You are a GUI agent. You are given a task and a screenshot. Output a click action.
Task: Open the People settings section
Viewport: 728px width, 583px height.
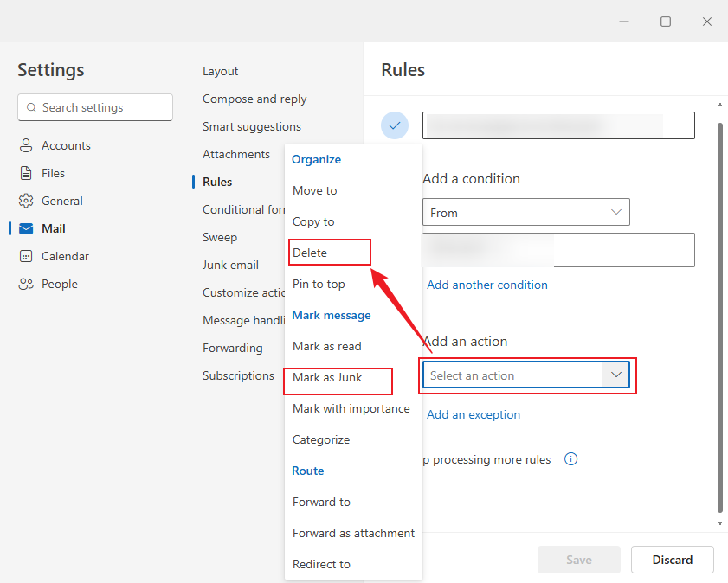(x=58, y=283)
